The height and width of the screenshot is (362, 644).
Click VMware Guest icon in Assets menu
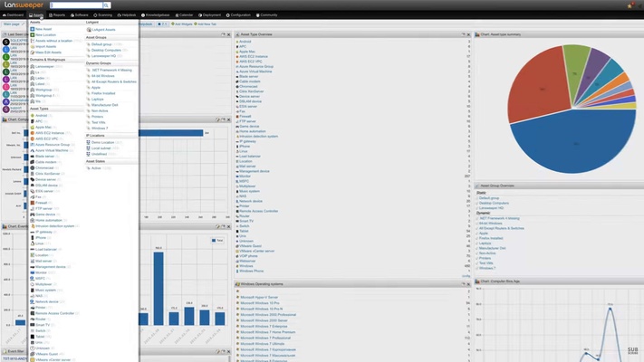(x=33, y=354)
